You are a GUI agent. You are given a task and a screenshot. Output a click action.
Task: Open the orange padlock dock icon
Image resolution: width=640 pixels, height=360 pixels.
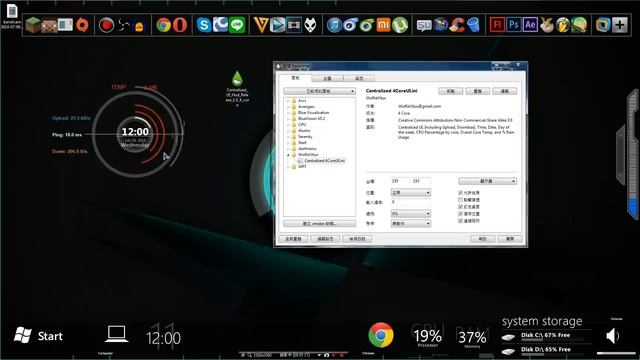point(139,26)
